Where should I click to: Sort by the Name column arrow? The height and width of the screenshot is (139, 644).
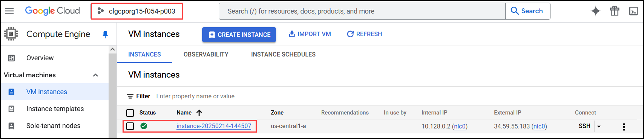(x=199, y=113)
